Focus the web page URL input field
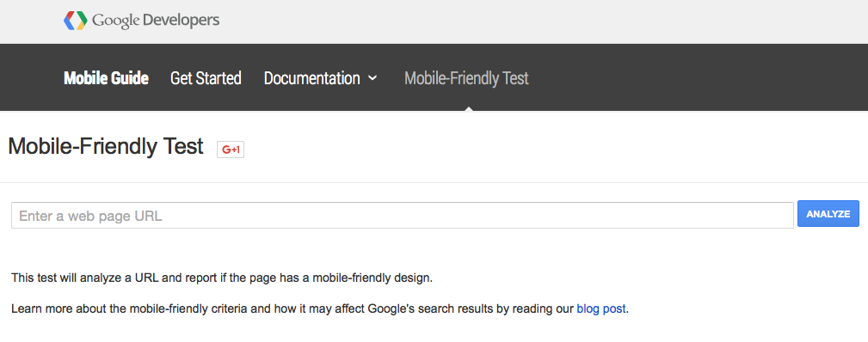868x342 pixels. (x=403, y=216)
